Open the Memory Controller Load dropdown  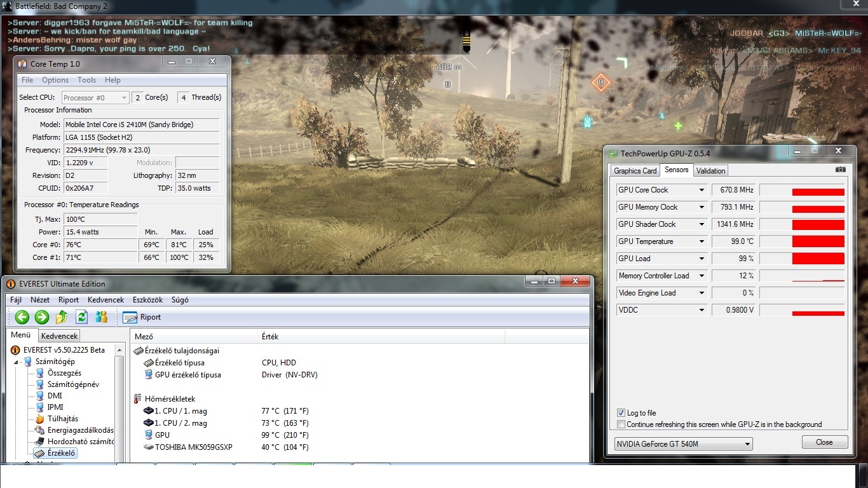point(702,276)
